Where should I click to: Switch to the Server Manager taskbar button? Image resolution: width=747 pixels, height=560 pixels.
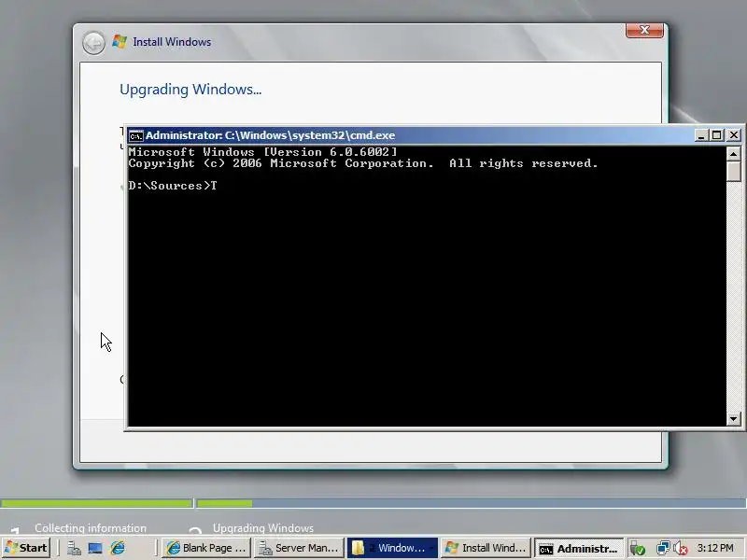click(x=299, y=548)
